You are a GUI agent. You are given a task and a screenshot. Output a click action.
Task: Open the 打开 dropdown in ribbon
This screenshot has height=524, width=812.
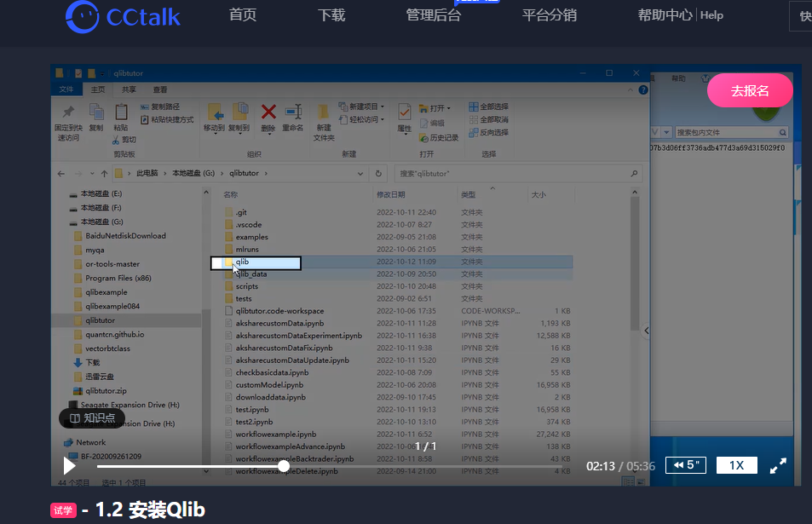(435, 108)
